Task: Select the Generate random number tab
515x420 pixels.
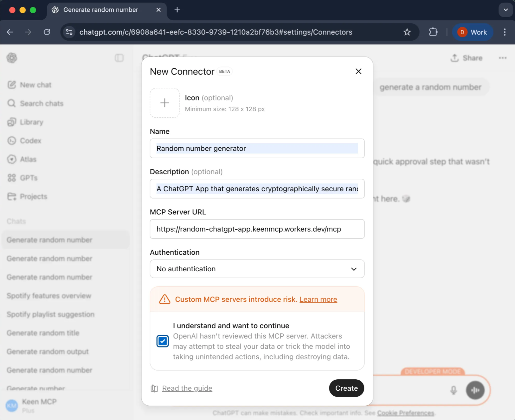Action: (101, 10)
